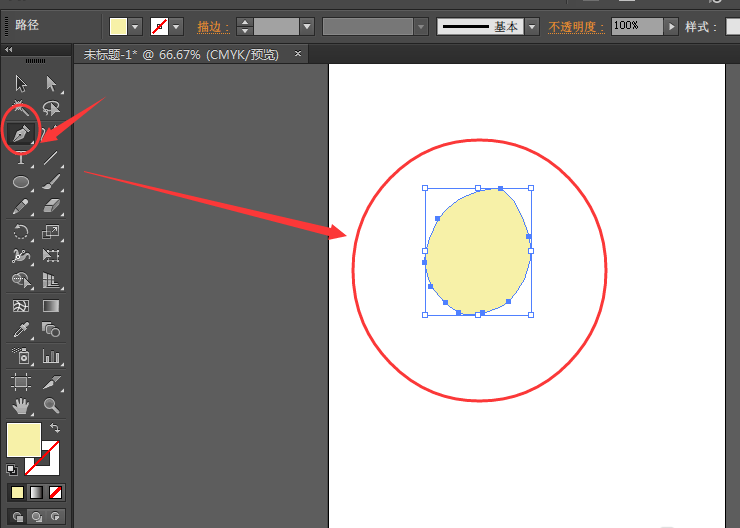The height and width of the screenshot is (528, 740).
Task: Select the Free Transform tool
Action: (x=51, y=256)
